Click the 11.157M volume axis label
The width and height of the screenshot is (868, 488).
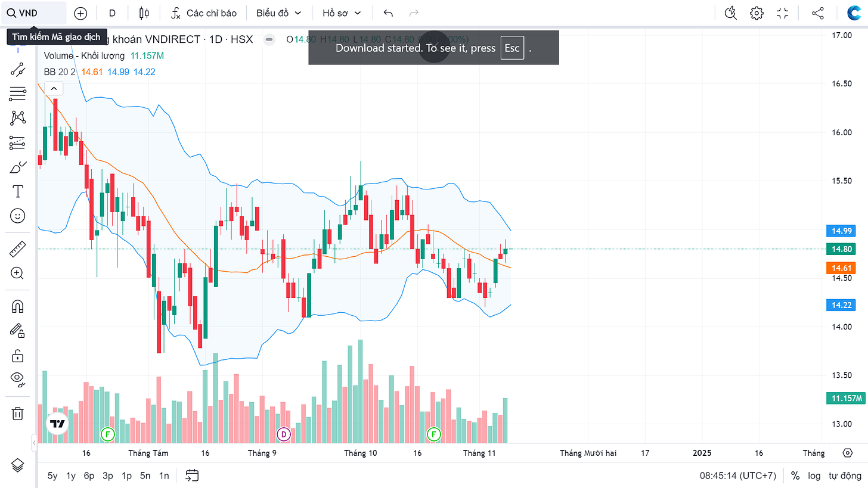[845, 398]
